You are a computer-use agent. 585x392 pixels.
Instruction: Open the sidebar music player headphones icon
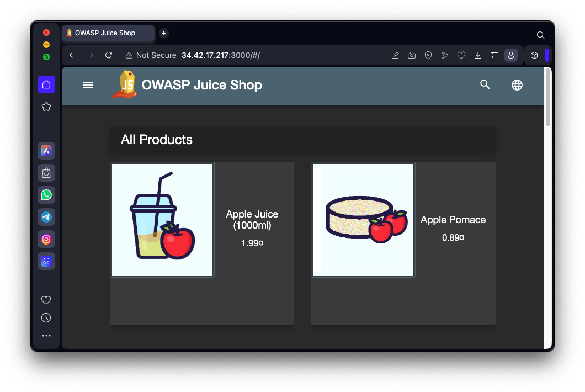tap(46, 261)
